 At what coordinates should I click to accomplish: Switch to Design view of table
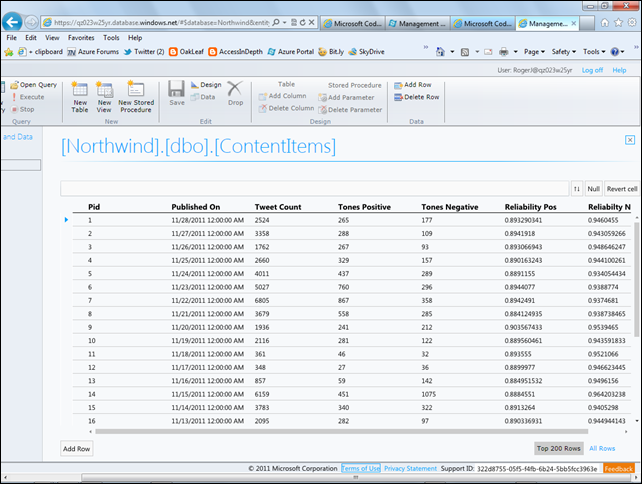[x=205, y=85]
